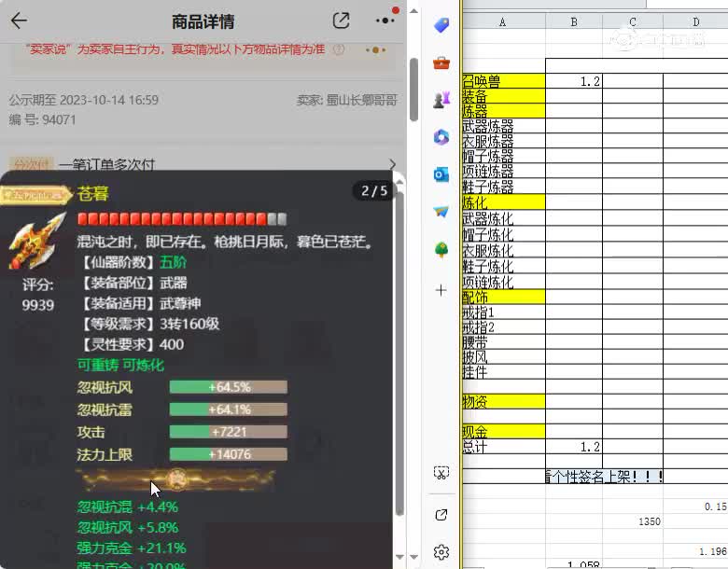Add a sidebar app with the plus icon
Viewport: 728px width, 569px height.
pyautogui.click(x=441, y=290)
